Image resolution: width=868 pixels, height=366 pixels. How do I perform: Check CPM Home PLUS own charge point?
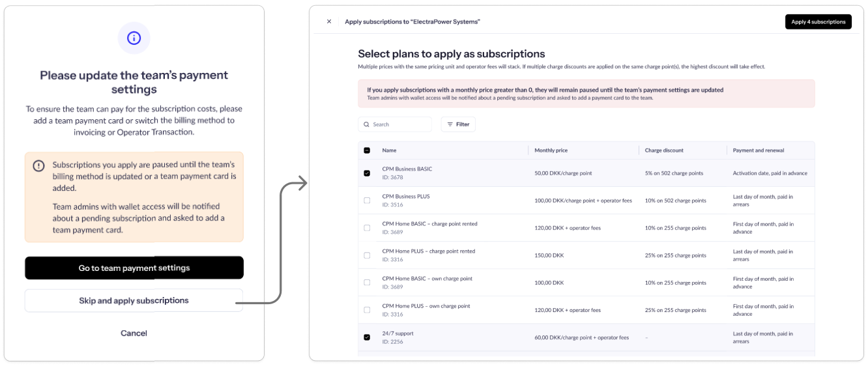pyautogui.click(x=367, y=310)
